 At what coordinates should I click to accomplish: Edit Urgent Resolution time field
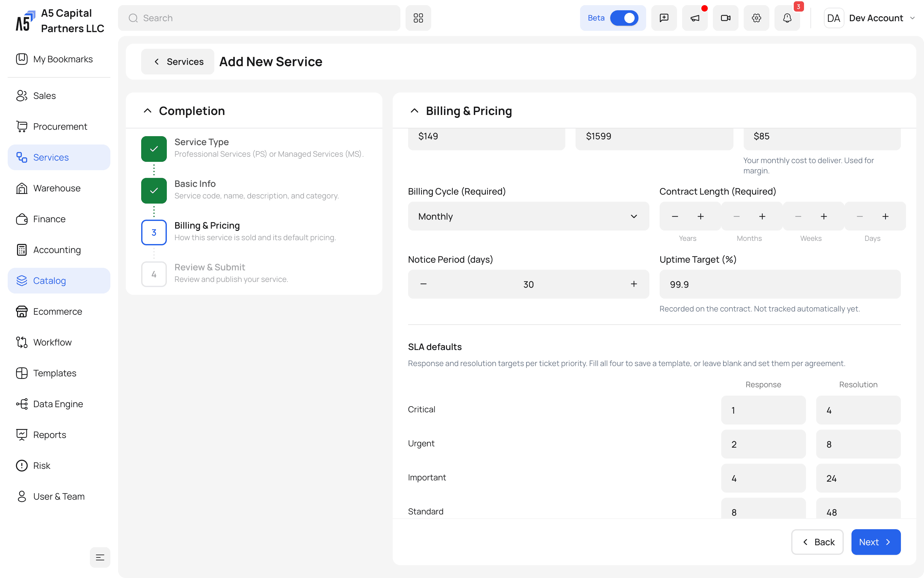(858, 444)
